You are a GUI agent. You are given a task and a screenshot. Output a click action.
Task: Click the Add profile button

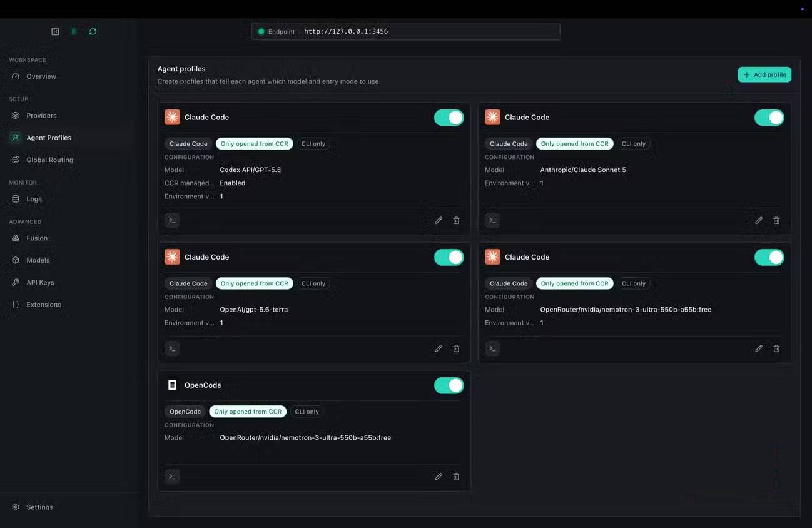click(764, 74)
